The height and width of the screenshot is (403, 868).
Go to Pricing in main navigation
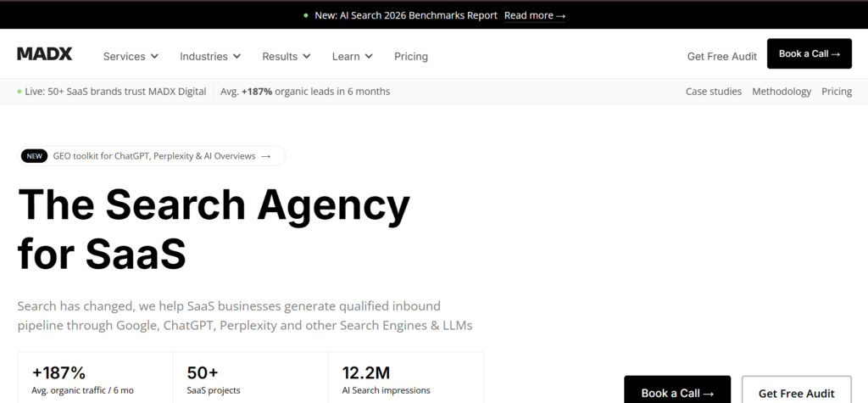(x=411, y=57)
